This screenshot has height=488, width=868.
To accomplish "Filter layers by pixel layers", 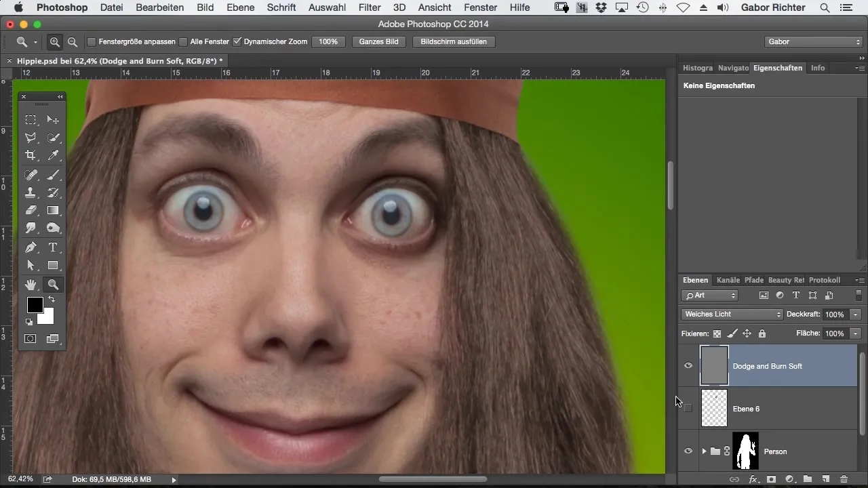I will pyautogui.click(x=764, y=296).
